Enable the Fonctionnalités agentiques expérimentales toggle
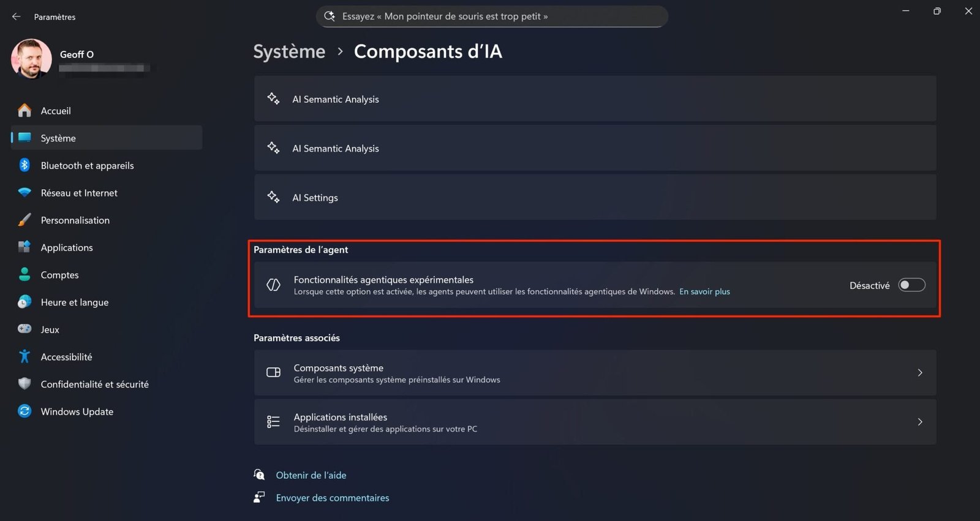The height and width of the screenshot is (521, 980). coord(911,285)
